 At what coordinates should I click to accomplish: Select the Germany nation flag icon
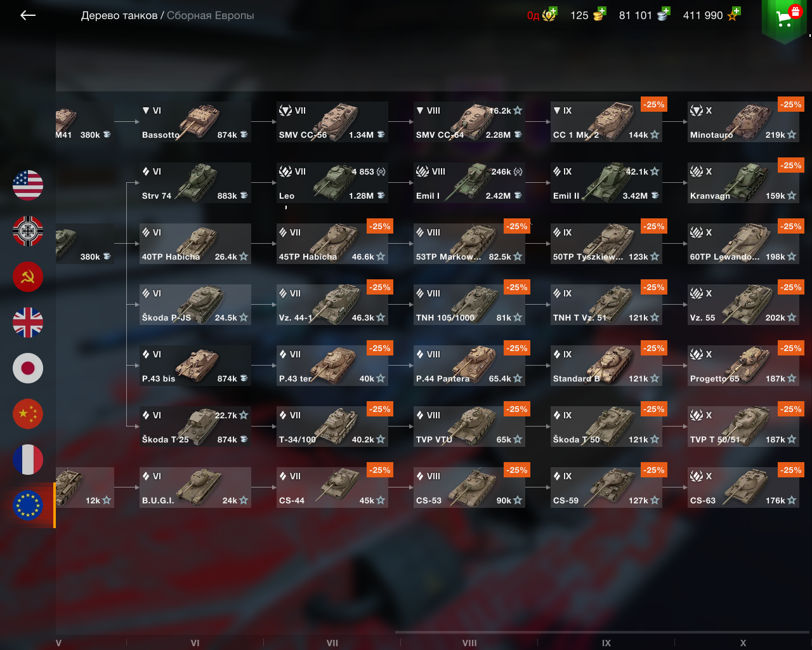pos(28,231)
